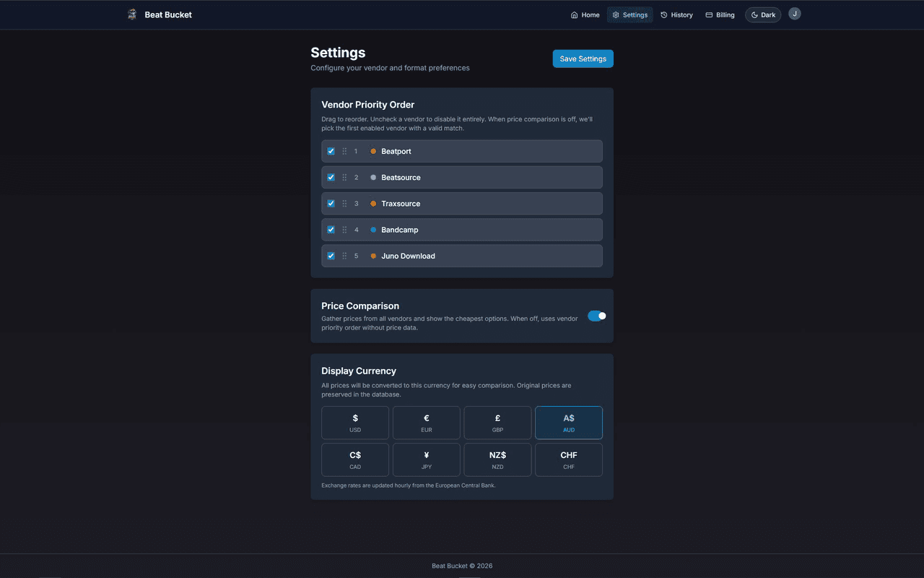Click the Display Currency heading
Image resolution: width=924 pixels, height=578 pixels.
[x=359, y=371]
